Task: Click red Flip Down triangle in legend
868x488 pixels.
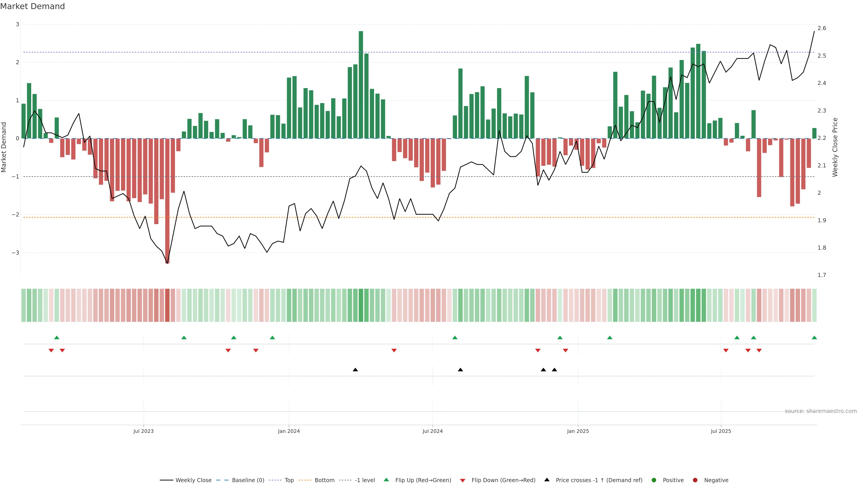Action: pos(463,481)
